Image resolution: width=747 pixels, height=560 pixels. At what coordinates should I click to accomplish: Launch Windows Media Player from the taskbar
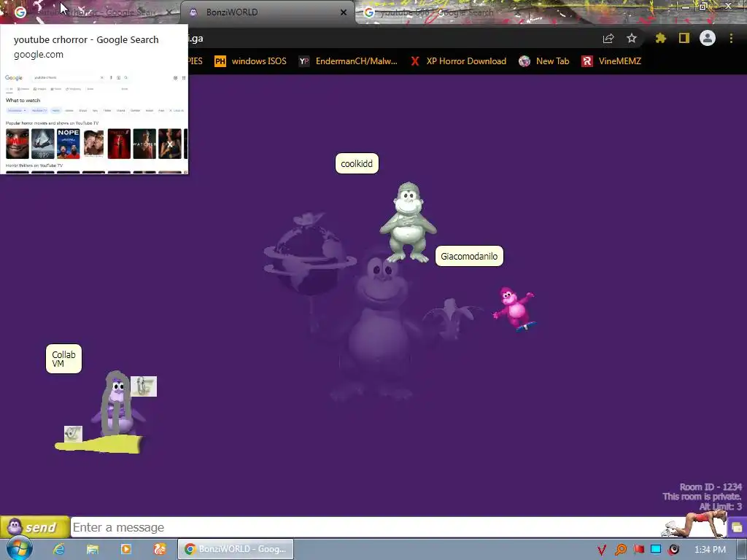pos(126,549)
